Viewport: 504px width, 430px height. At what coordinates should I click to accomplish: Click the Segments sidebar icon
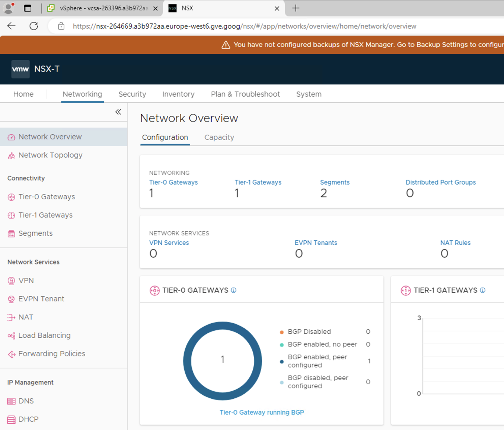[x=12, y=234]
